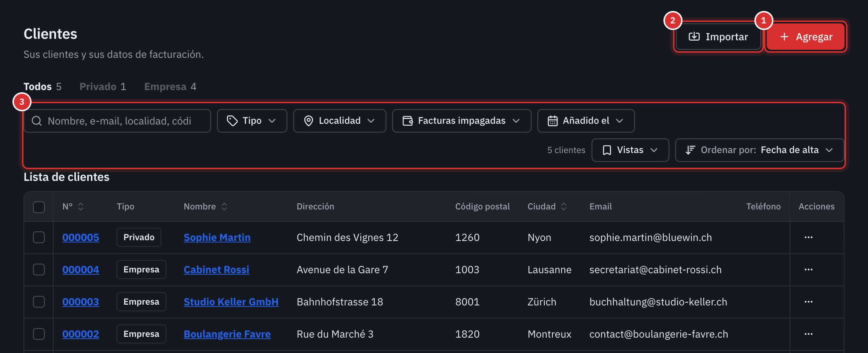Screen dimensions: 868x353
Task: Tick the select-all checkbox in table header
Action: [39, 207]
